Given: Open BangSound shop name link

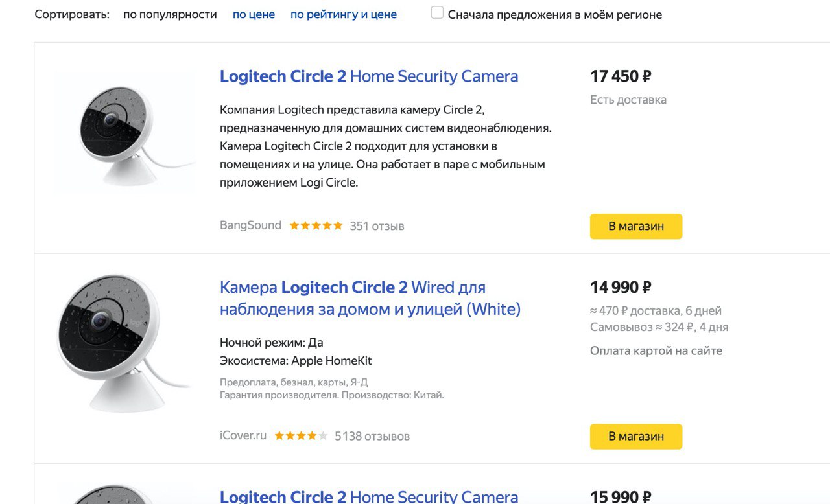Looking at the screenshot, I should 250,225.
